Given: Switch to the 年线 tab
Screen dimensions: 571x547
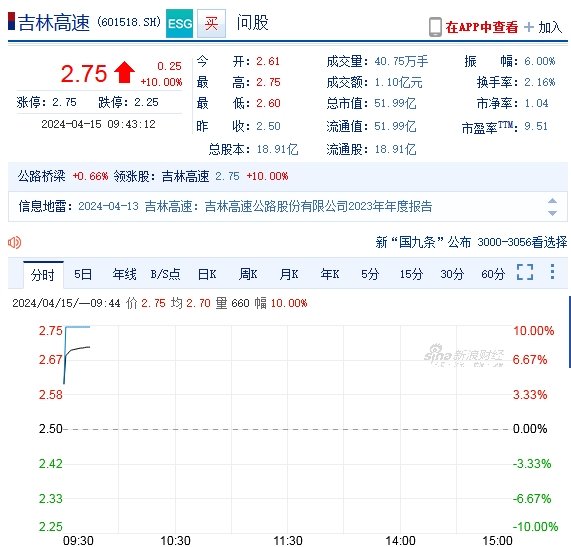Looking at the screenshot, I should click(125, 274).
